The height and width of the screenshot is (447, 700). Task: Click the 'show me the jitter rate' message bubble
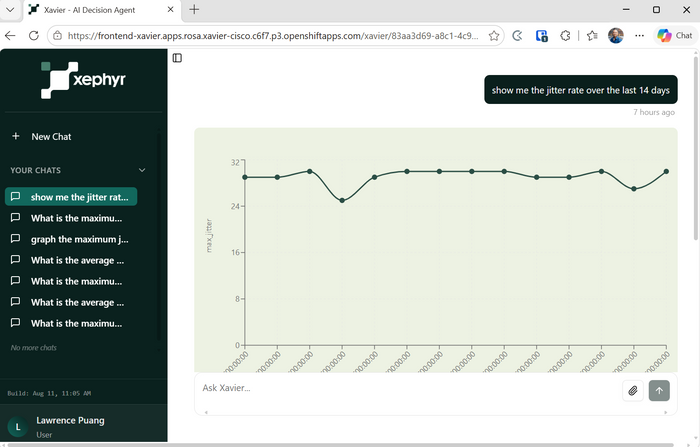(x=581, y=90)
